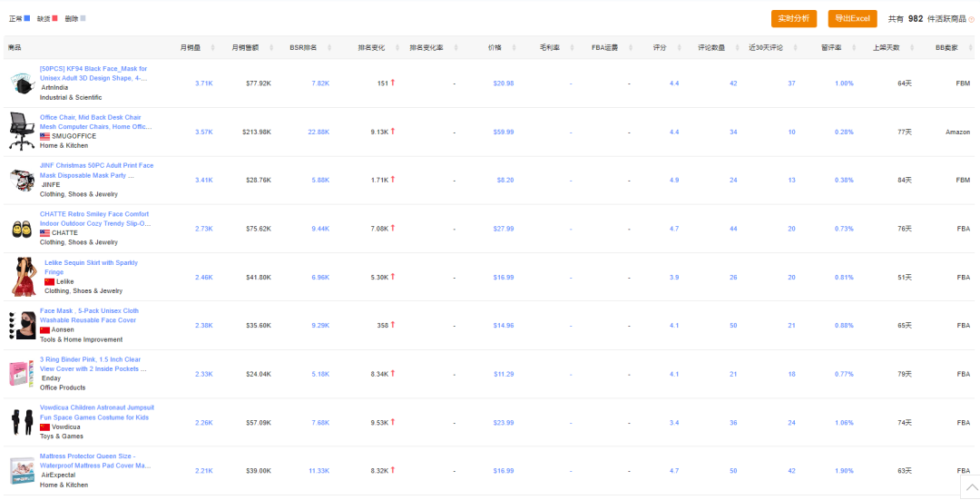Click sales amount $213.98K
This screenshot has height=500, width=980.
pos(257,132)
